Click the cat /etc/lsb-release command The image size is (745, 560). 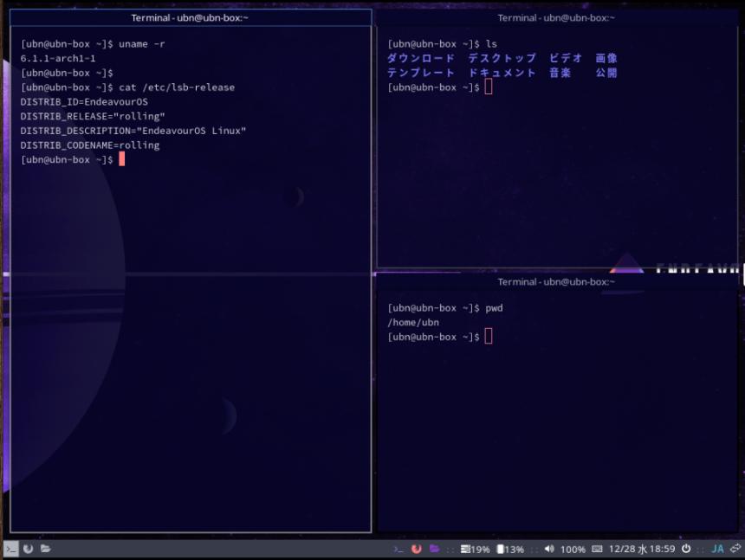tap(177, 87)
